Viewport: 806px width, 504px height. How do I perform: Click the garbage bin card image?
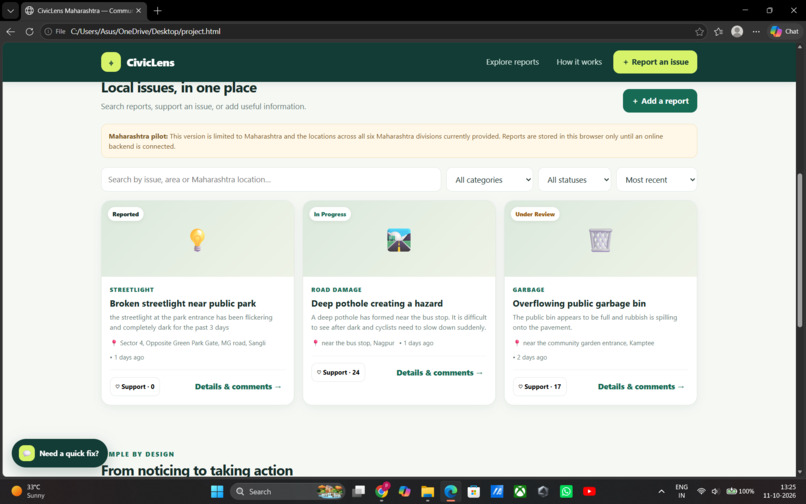(x=600, y=240)
